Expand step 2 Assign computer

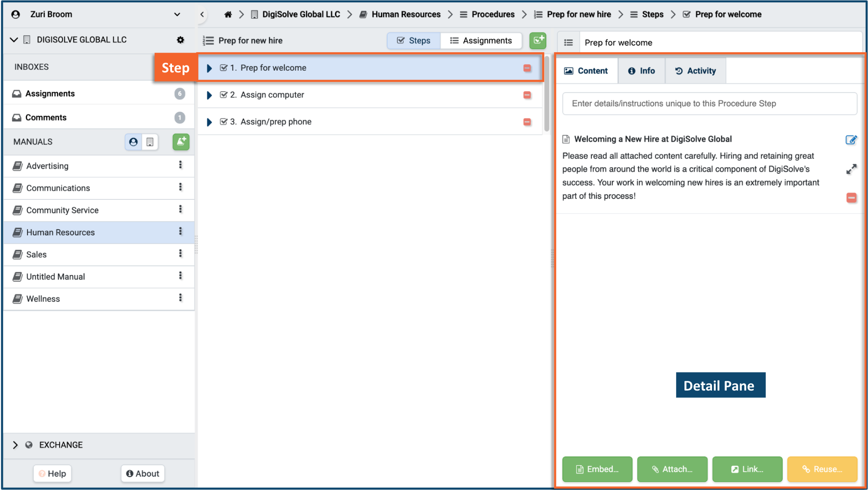tap(209, 95)
